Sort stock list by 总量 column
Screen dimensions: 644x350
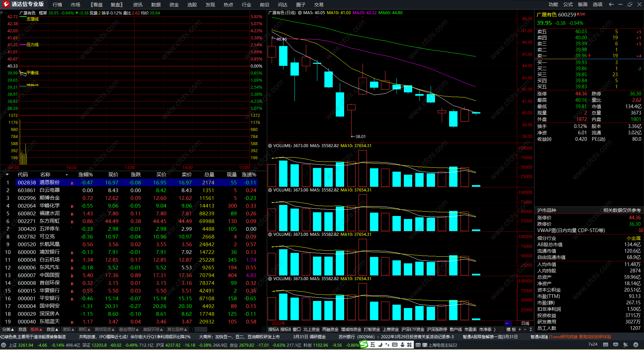click(209, 175)
